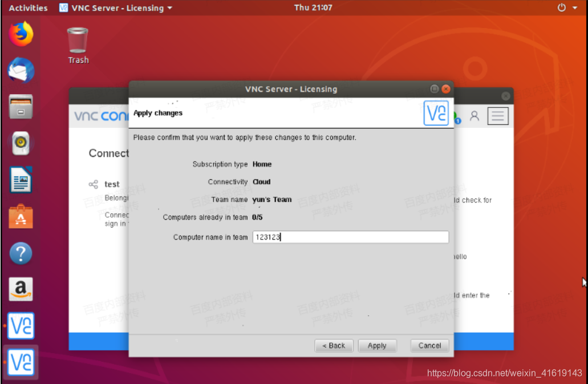Cancel the licensing changes
The width and height of the screenshot is (588, 384).
click(430, 345)
